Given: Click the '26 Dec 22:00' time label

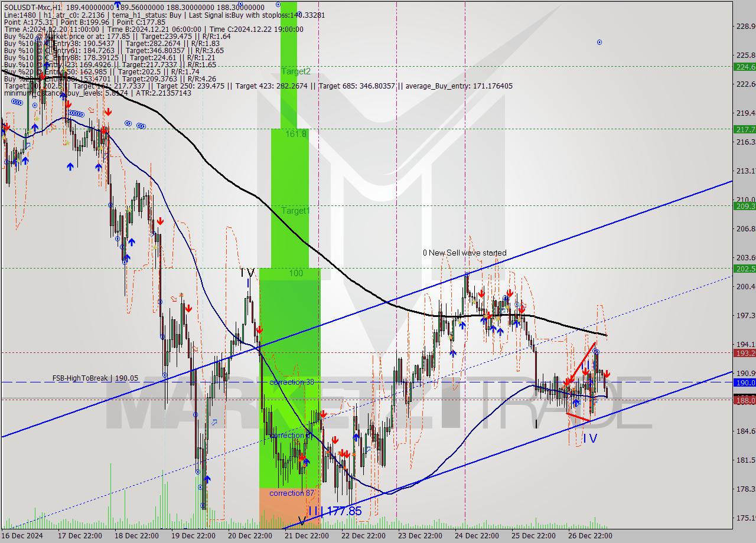Looking at the screenshot, I should tap(591, 536).
